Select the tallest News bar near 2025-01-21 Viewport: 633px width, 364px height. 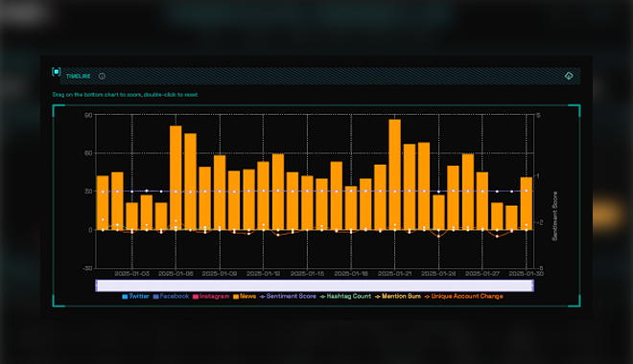pyautogui.click(x=395, y=174)
